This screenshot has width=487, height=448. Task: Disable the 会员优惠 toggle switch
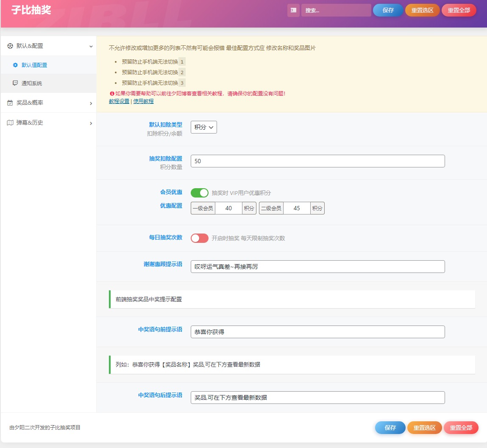point(199,192)
